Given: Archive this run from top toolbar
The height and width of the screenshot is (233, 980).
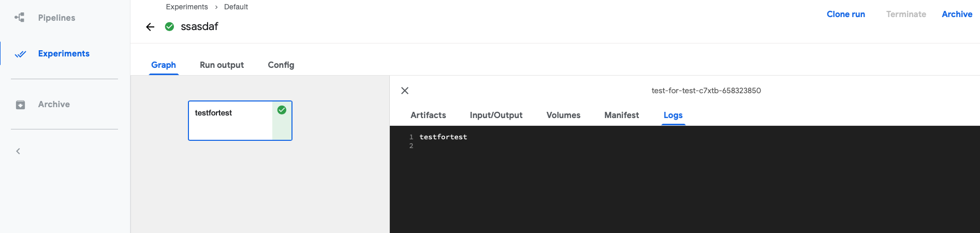Looking at the screenshot, I should coord(957,14).
